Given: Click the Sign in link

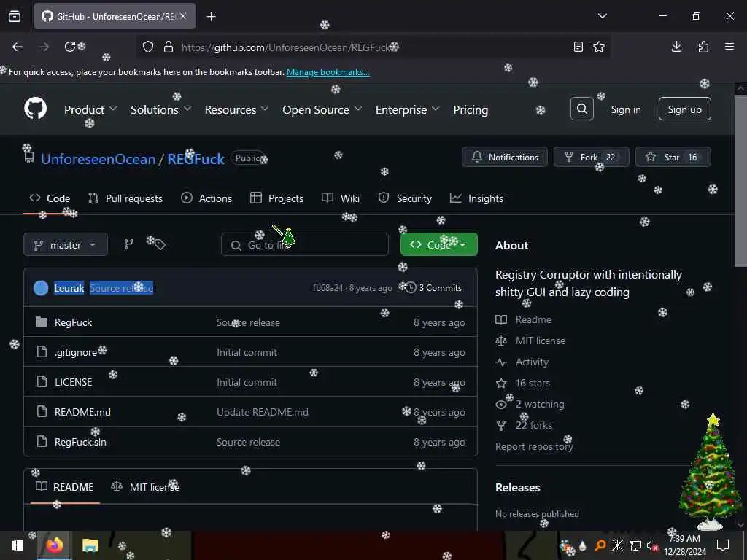Looking at the screenshot, I should coord(626,109).
